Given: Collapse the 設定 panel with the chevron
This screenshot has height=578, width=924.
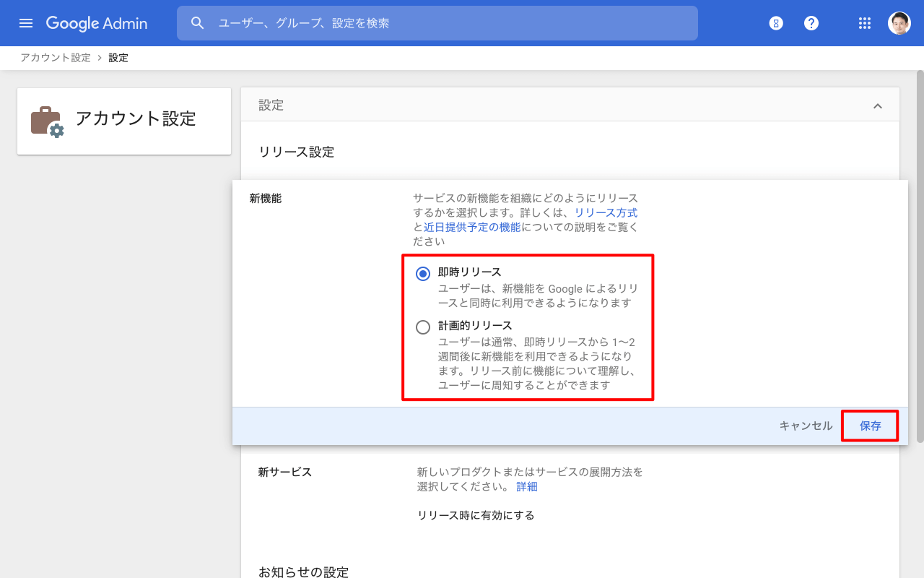Looking at the screenshot, I should coord(878,106).
